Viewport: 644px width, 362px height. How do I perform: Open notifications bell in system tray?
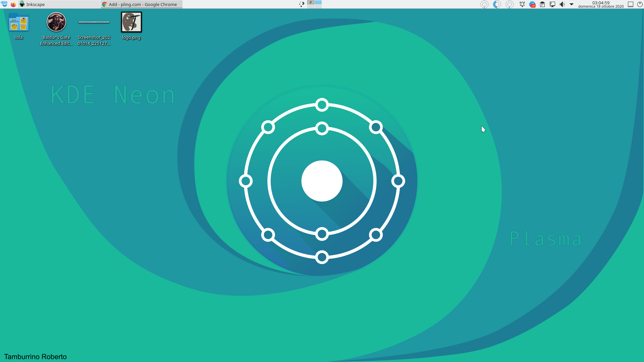[x=522, y=4]
